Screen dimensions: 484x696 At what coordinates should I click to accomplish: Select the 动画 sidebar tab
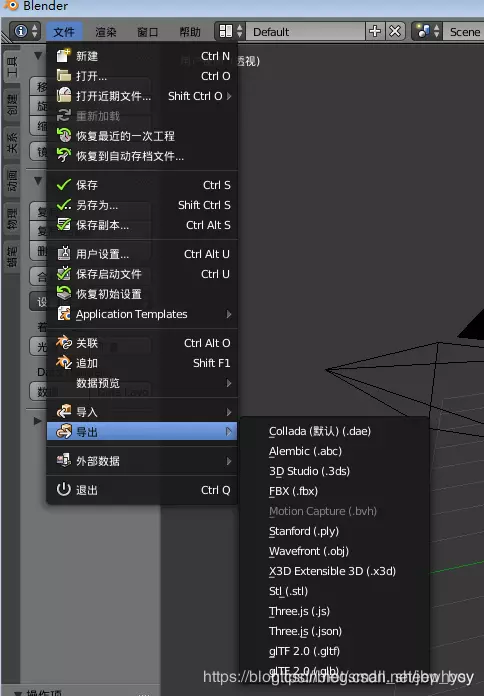12,181
